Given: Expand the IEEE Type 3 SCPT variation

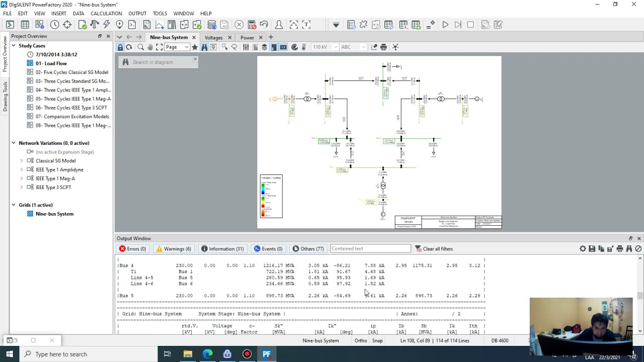Looking at the screenshot, I should [22, 188].
